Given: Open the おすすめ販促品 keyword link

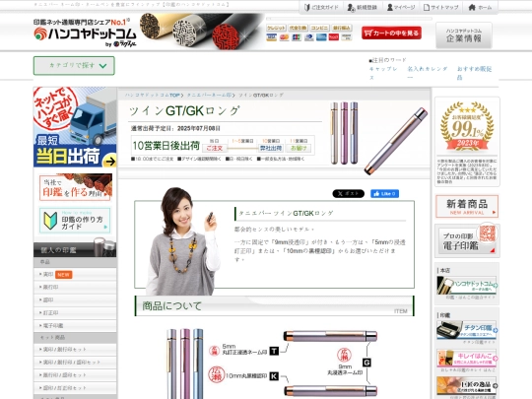Looking at the screenshot, I should click(474, 73).
